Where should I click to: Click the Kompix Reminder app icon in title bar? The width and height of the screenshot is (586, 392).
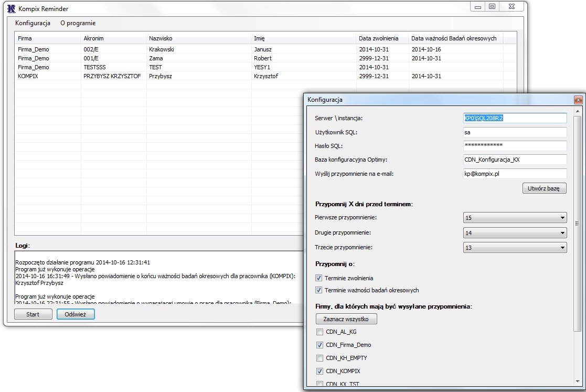11,8
